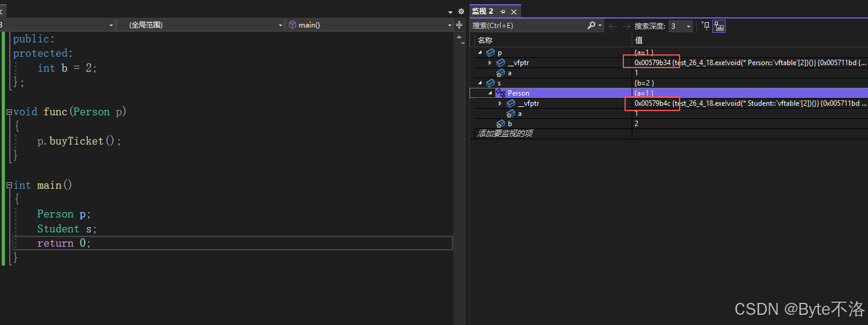This screenshot has width=868, height=325.
Task: Click the 'protected:' keyword line
Action: [x=43, y=53]
